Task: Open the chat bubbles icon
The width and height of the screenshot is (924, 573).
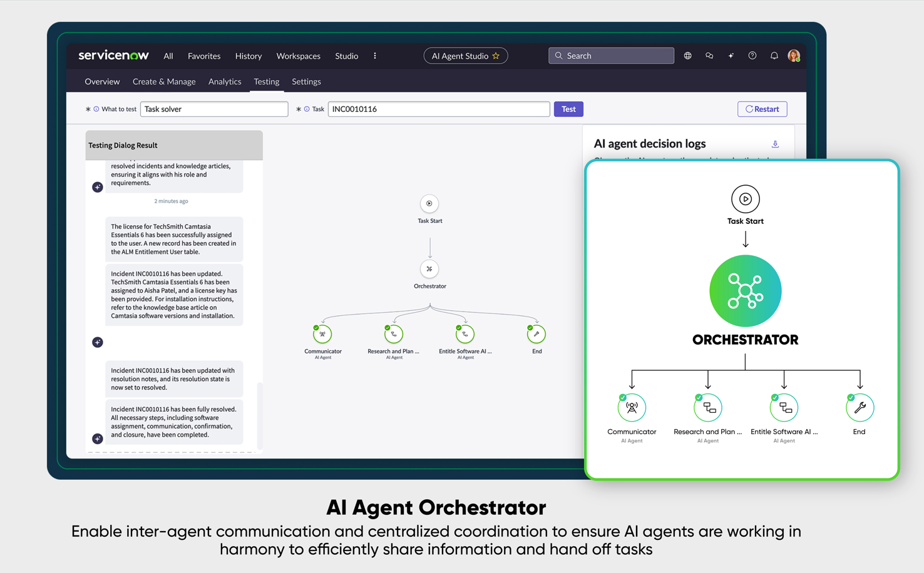Action: (x=709, y=56)
